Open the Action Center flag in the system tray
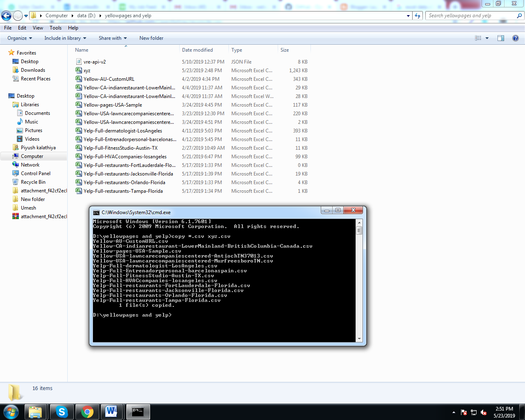This screenshot has height=420, width=525. pyautogui.click(x=463, y=413)
